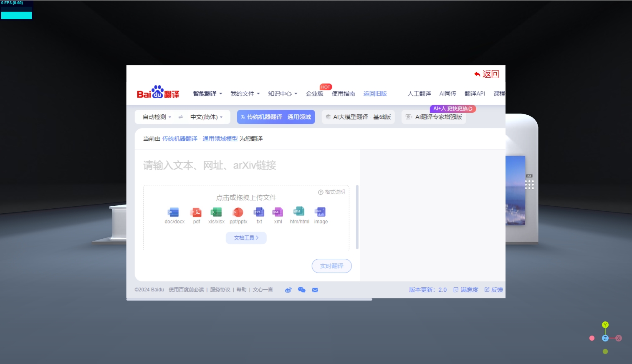The image size is (632, 364).
Task: Open the 知识中心 menu
Action: pos(282,94)
